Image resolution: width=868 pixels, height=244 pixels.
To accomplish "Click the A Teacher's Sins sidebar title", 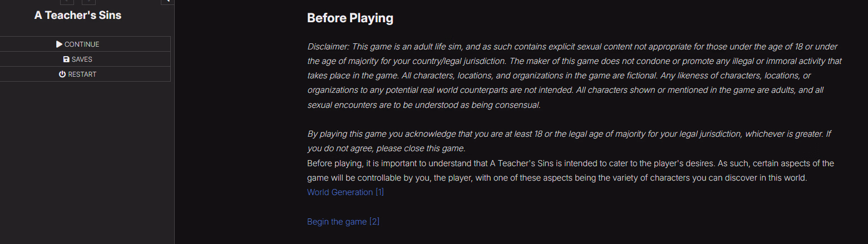I will tap(78, 15).
